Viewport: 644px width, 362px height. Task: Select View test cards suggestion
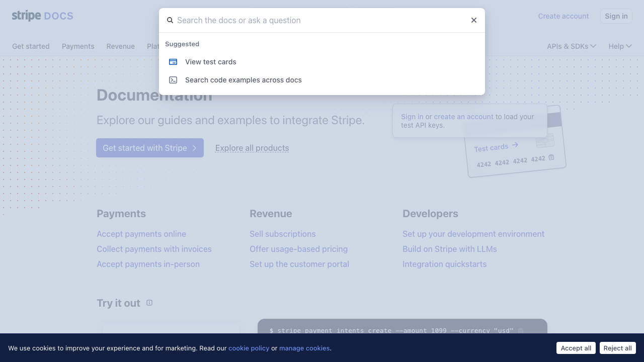322,62
